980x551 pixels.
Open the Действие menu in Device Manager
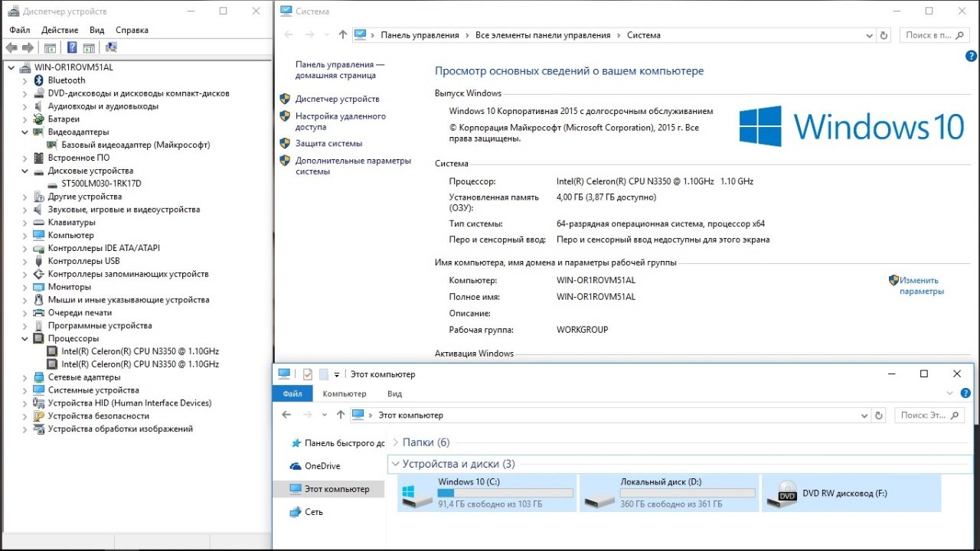coord(60,30)
